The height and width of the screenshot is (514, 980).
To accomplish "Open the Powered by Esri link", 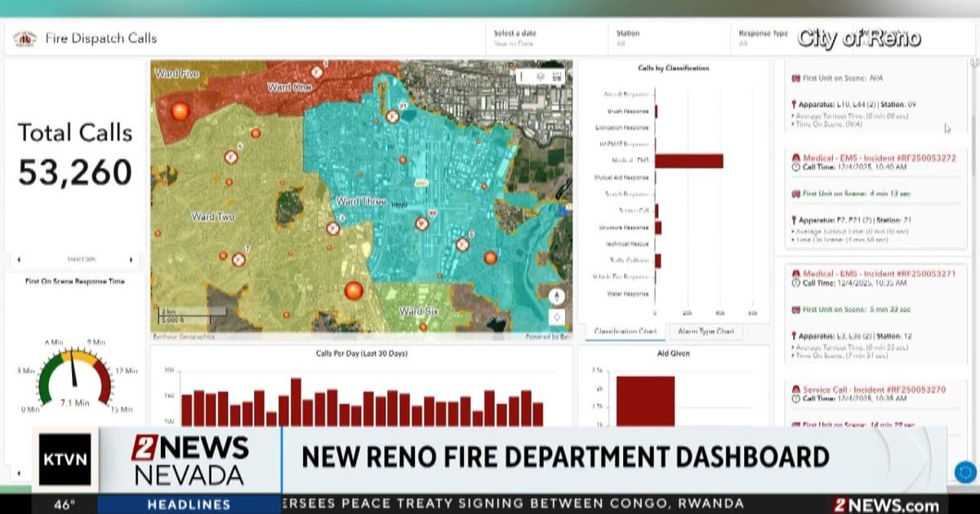I will 548,336.
